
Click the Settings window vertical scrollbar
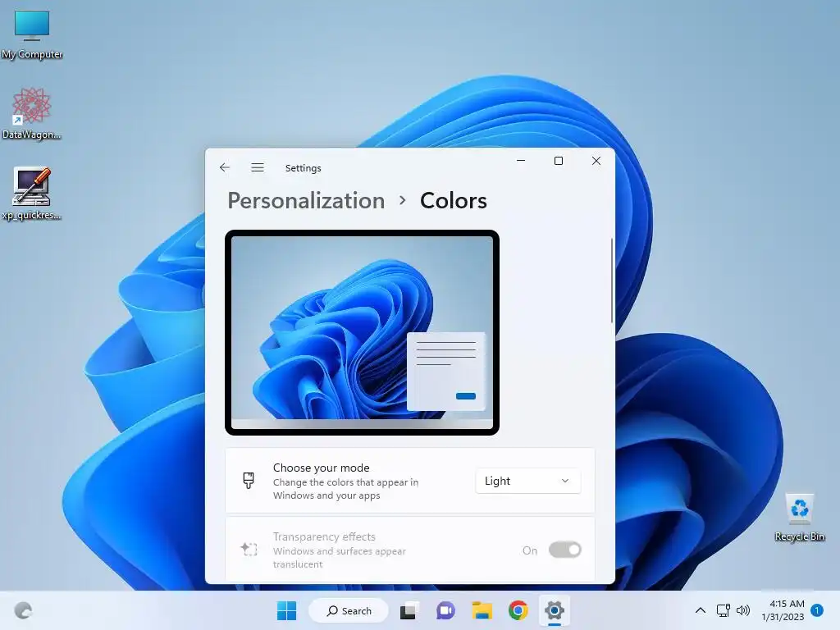(x=611, y=281)
